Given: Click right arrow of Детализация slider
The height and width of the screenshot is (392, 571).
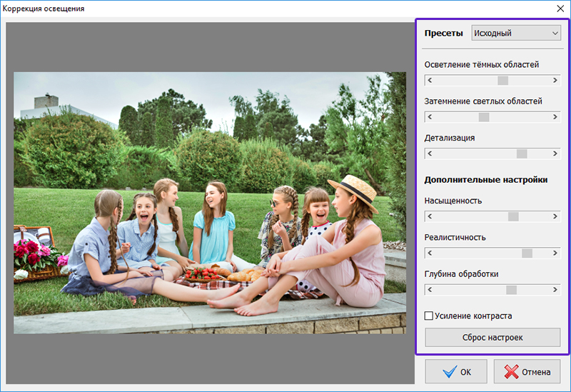Looking at the screenshot, I should click(555, 154).
